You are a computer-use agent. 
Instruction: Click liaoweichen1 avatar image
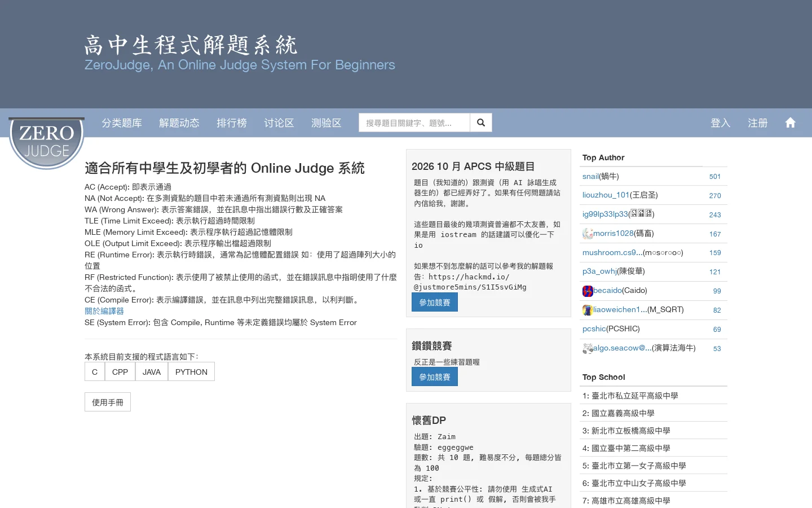click(588, 310)
